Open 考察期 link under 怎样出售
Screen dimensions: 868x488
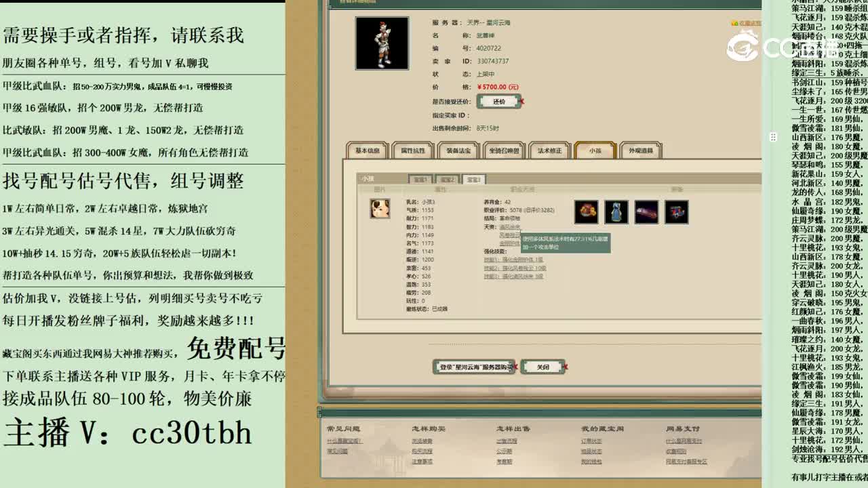click(x=504, y=461)
